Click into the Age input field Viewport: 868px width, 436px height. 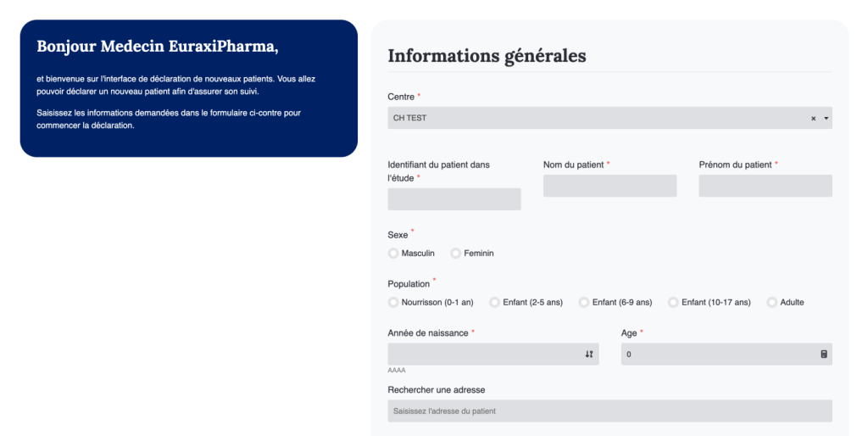coord(716,355)
